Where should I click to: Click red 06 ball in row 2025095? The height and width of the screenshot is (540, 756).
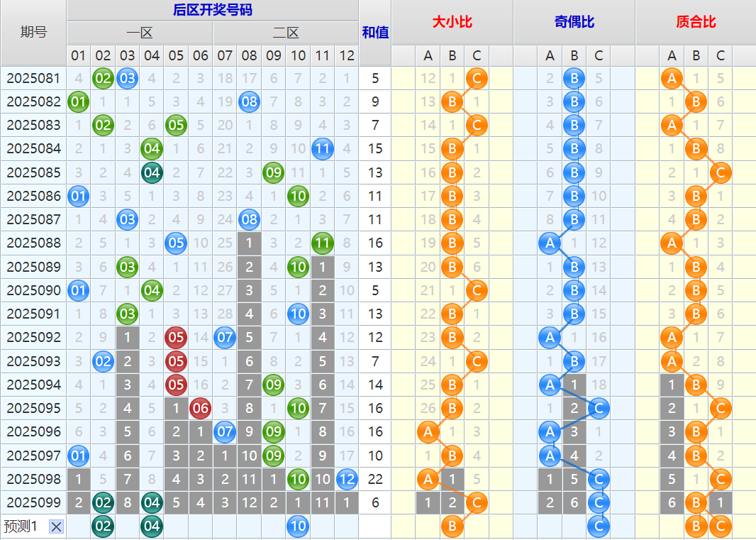[200, 408]
